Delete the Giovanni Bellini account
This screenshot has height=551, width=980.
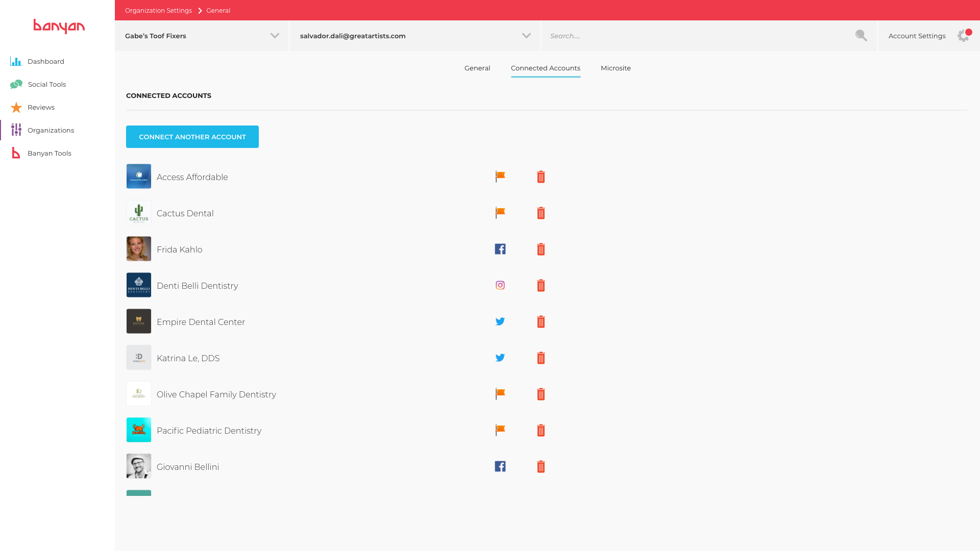pyautogui.click(x=541, y=467)
